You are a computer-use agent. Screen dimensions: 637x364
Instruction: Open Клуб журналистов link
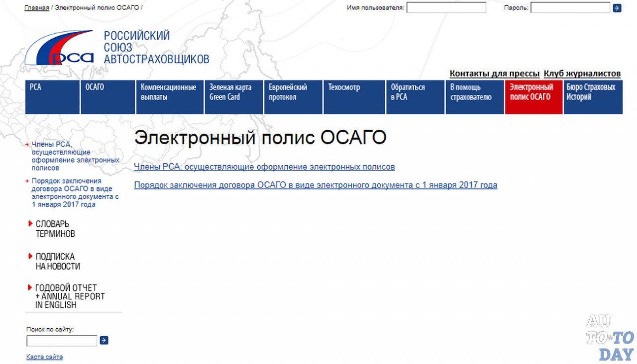(582, 74)
